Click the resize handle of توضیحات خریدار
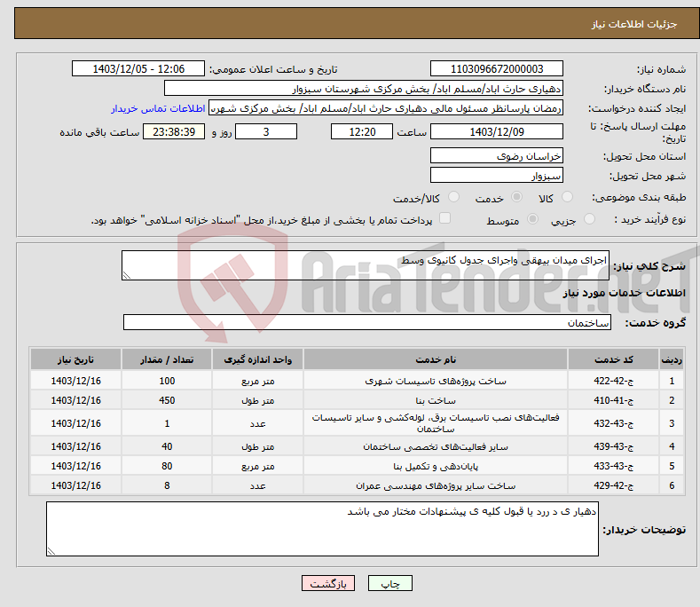The width and height of the screenshot is (700, 607). click(x=51, y=552)
